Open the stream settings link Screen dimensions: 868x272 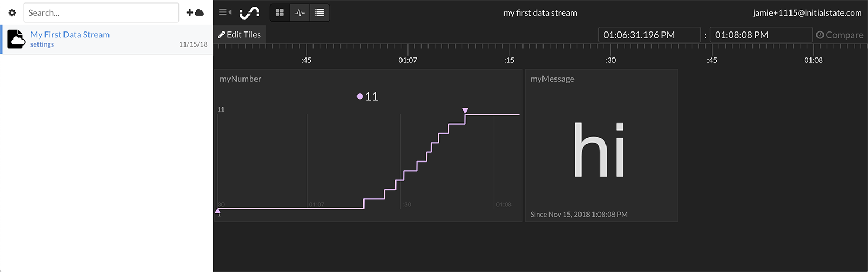[x=42, y=44]
